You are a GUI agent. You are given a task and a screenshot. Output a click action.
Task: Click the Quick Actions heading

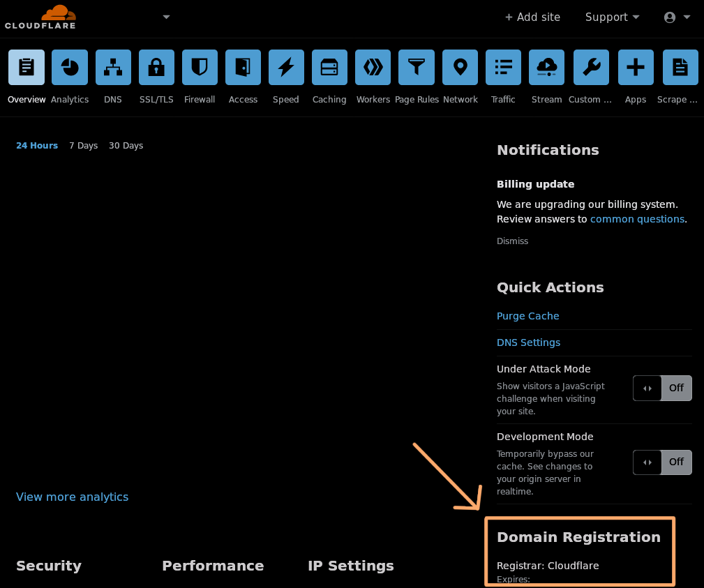551,287
